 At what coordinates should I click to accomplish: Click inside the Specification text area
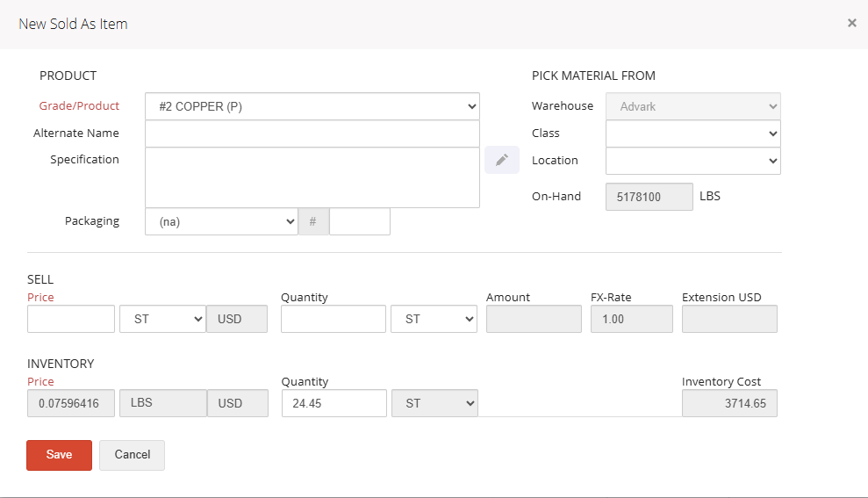pyautogui.click(x=312, y=177)
